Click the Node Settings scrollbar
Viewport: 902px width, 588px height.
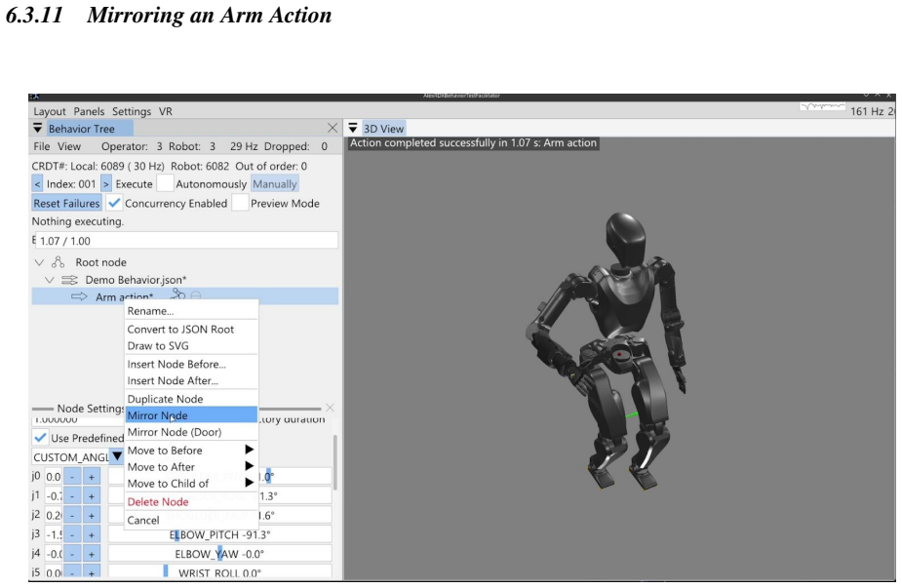pyautogui.click(x=335, y=463)
